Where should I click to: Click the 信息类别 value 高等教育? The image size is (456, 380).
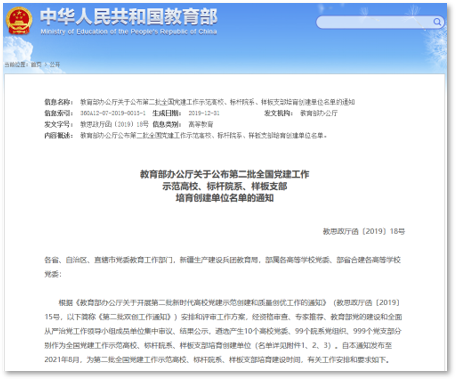pos(201,124)
